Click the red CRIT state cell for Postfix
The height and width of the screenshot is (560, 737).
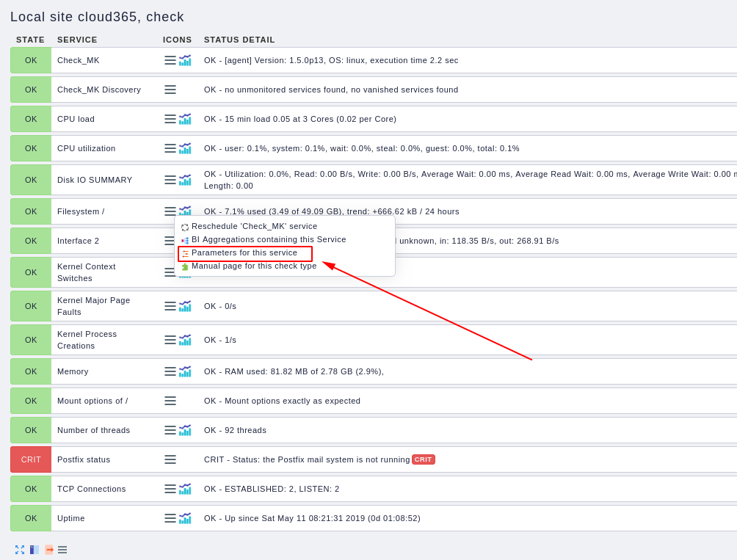(x=31, y=459)
